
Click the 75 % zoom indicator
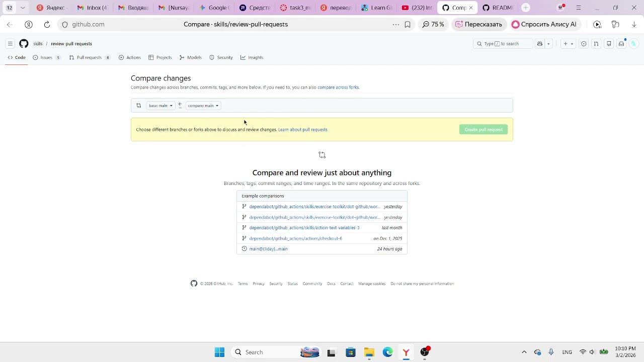pyautogui.click(x=433, y=24)
